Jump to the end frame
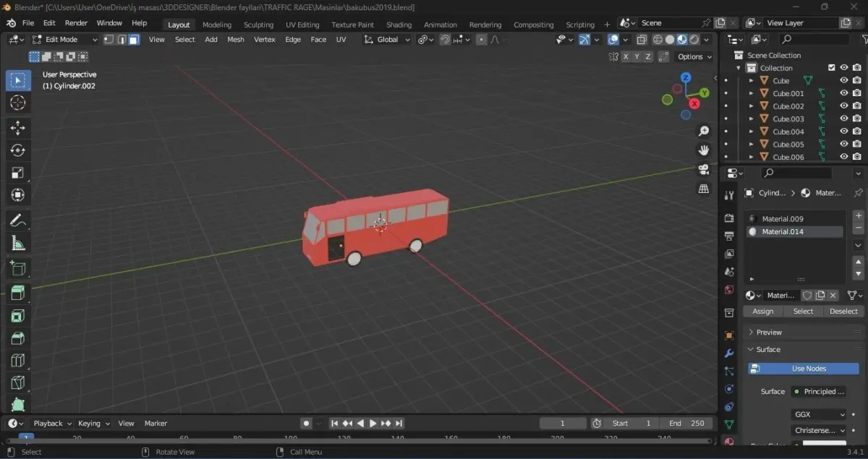 coord(399,424)
